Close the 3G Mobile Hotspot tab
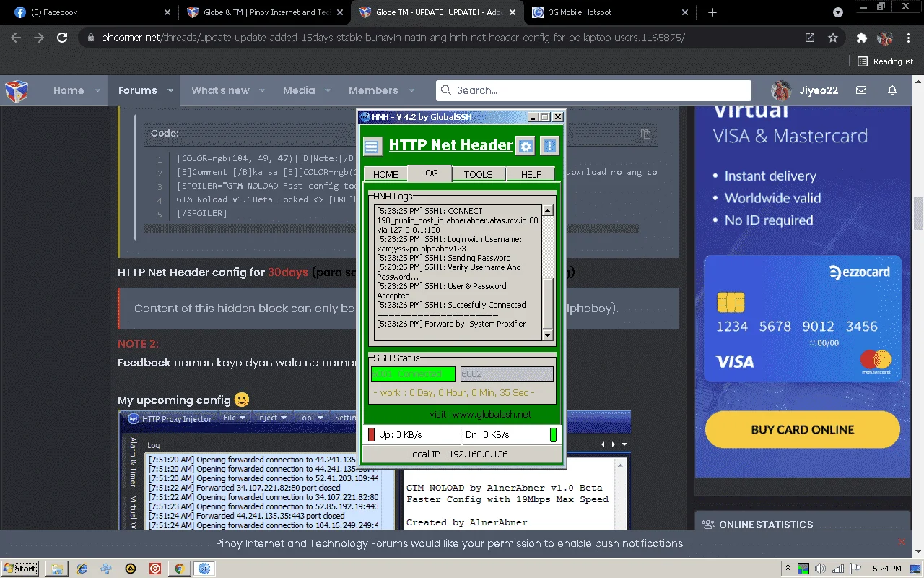Screen dimensions: 924x578 [686, 12]
